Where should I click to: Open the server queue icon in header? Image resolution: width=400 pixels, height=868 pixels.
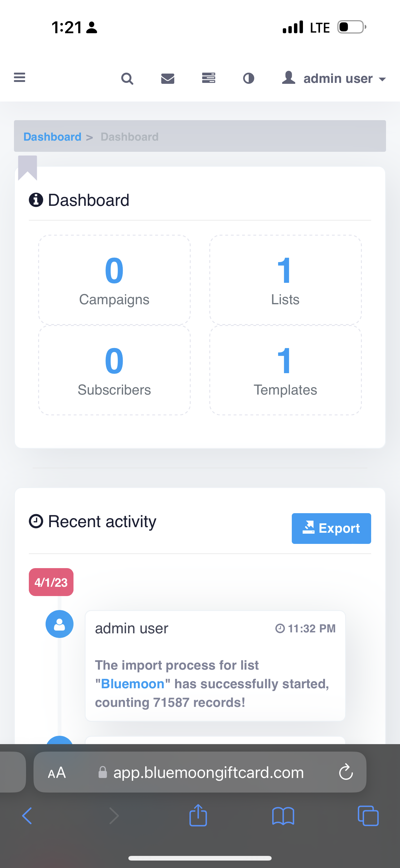coord(208,78)
